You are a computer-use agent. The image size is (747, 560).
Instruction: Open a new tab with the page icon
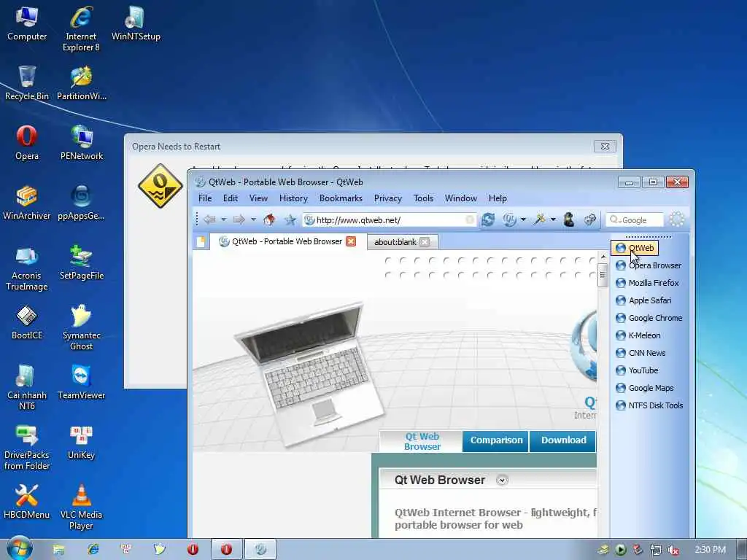201,242
